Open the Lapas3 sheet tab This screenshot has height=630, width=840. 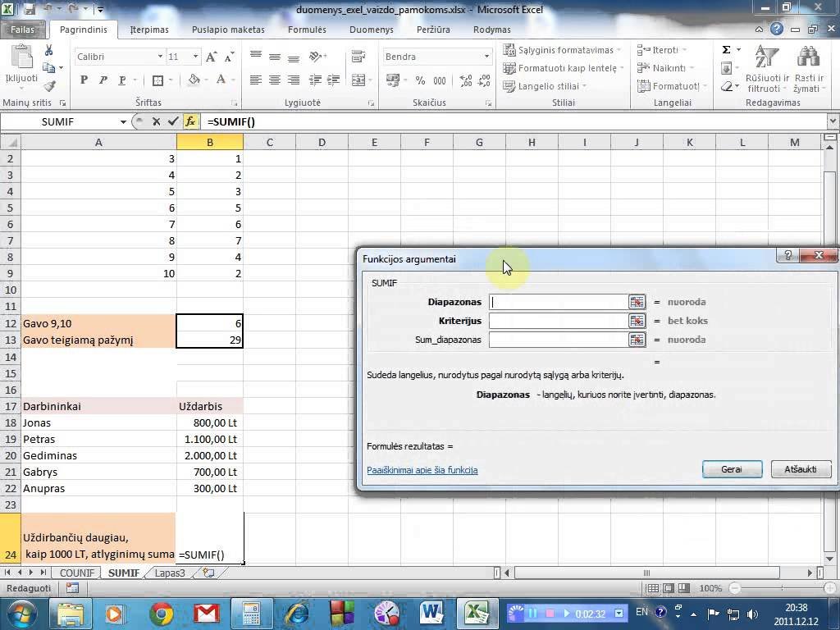coord(169,573)
